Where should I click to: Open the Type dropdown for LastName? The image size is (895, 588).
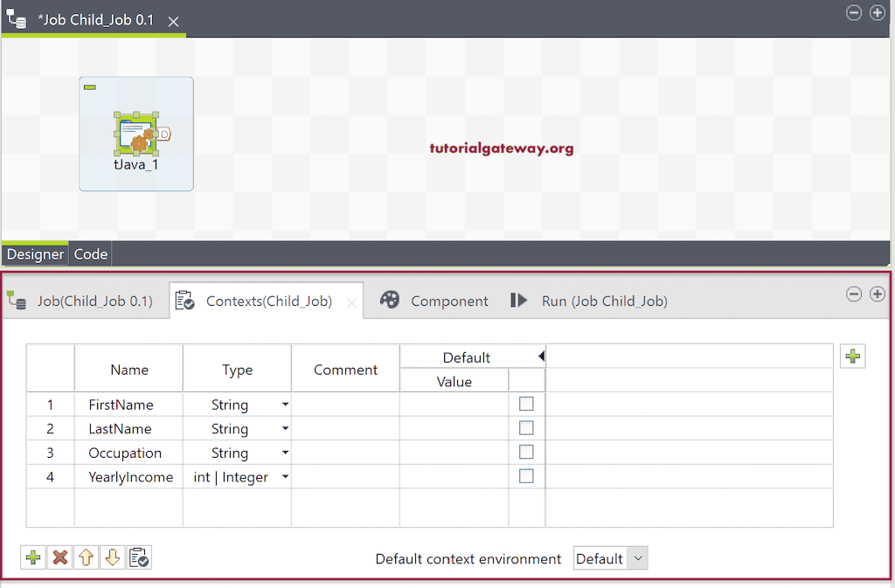point(286,428)
